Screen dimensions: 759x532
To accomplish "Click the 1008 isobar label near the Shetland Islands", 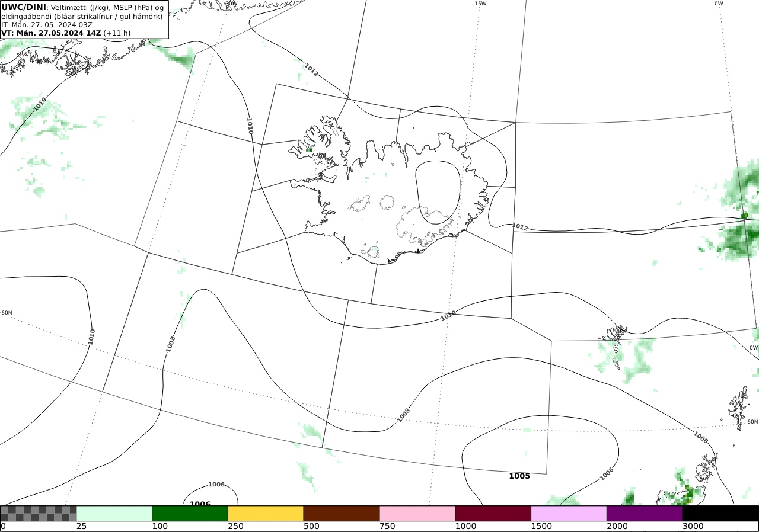I will click(700, 437).
